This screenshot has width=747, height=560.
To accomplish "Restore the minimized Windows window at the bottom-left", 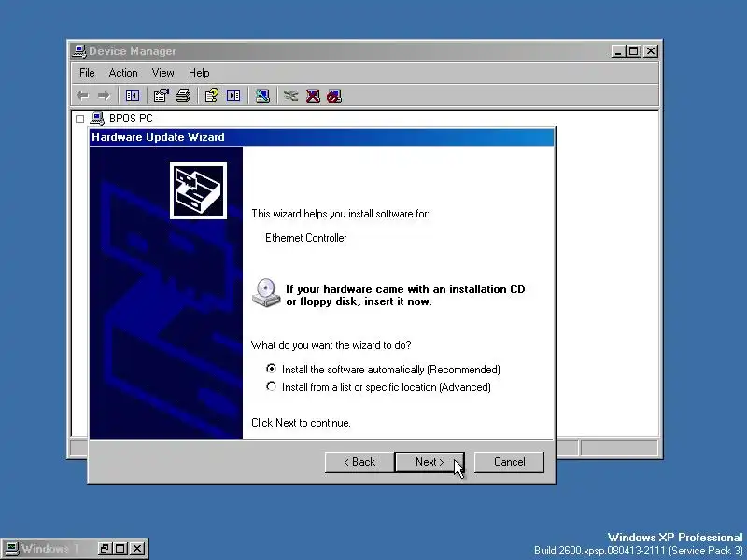I will (x=104, y=549).
